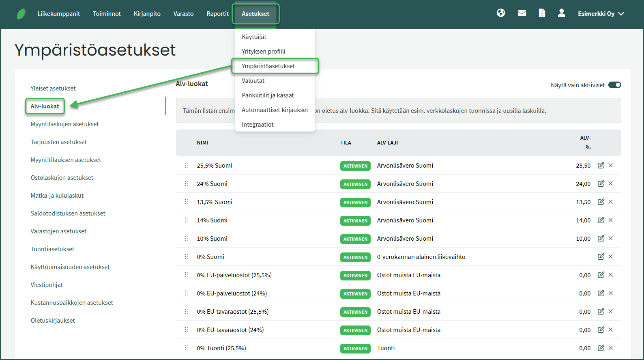Click the document icon in header
The image size is (644, 360).
coord(542,13)
